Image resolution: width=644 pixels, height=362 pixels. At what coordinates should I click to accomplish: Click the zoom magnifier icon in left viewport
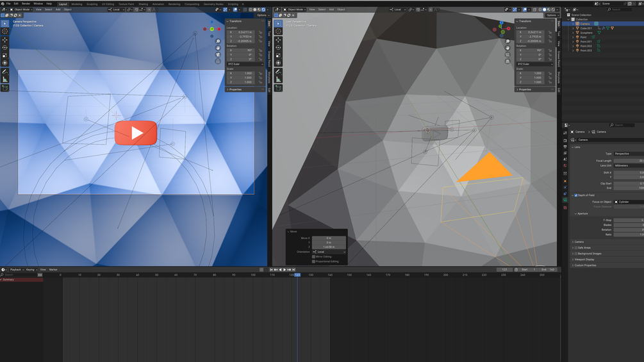tap(218, 42)
